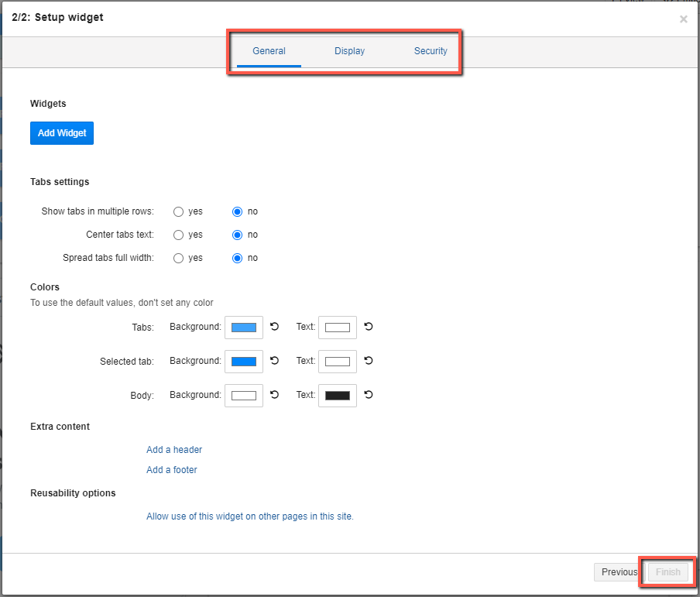Pick the Body text color swatch
This screenshot has height=597, width=700.
point(338,395)
